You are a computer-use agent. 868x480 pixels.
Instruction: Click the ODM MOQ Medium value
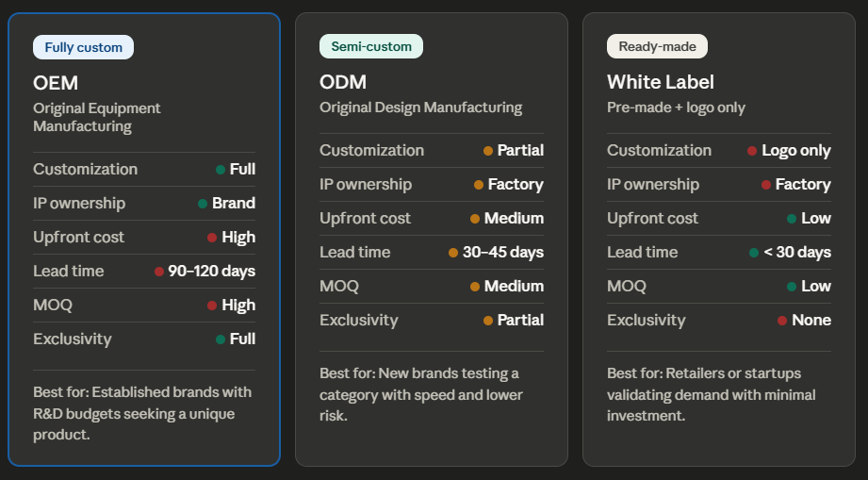(514, 287)
